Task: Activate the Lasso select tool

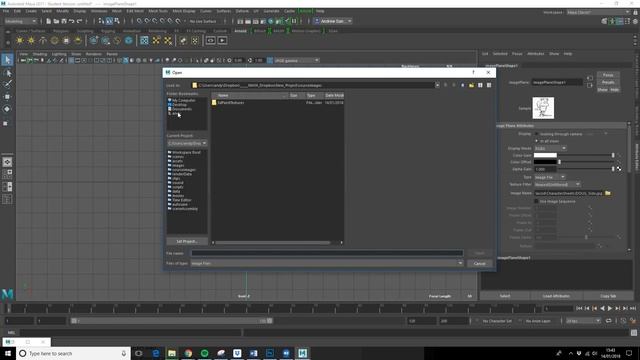Action: tap(7, 73)
